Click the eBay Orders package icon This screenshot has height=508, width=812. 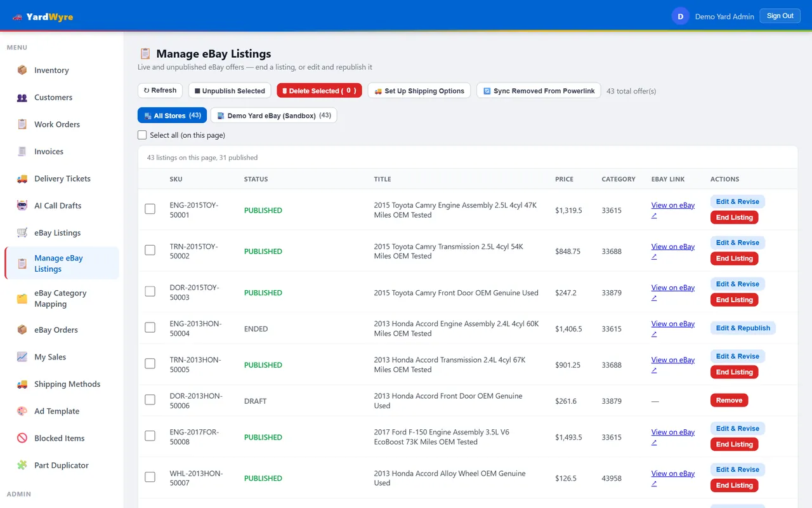[22, 330]
